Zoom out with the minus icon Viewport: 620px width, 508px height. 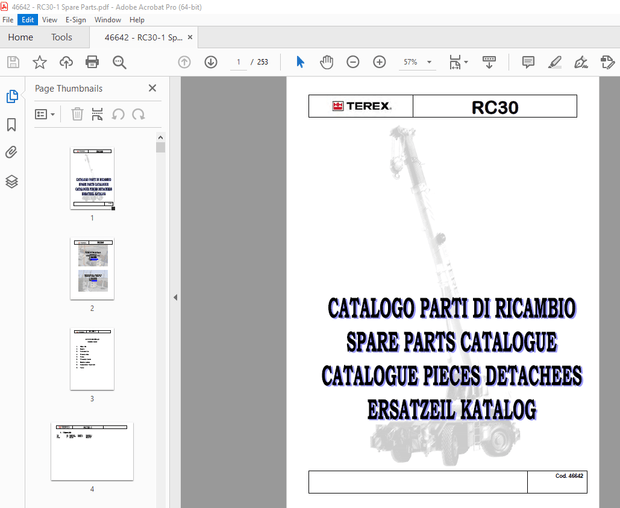[x=353, y=62]
